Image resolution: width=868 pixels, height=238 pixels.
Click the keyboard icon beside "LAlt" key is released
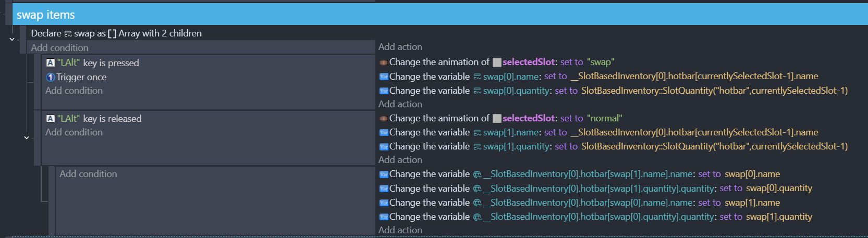[51, 119]
